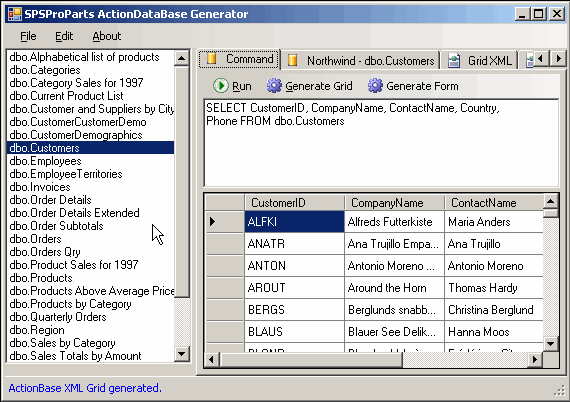Image resolution: width=570 pixels, height=402 pixels.
Task: Click the ANATR customer ID cell
Action: pyautogui.click(x=294, y=244)
